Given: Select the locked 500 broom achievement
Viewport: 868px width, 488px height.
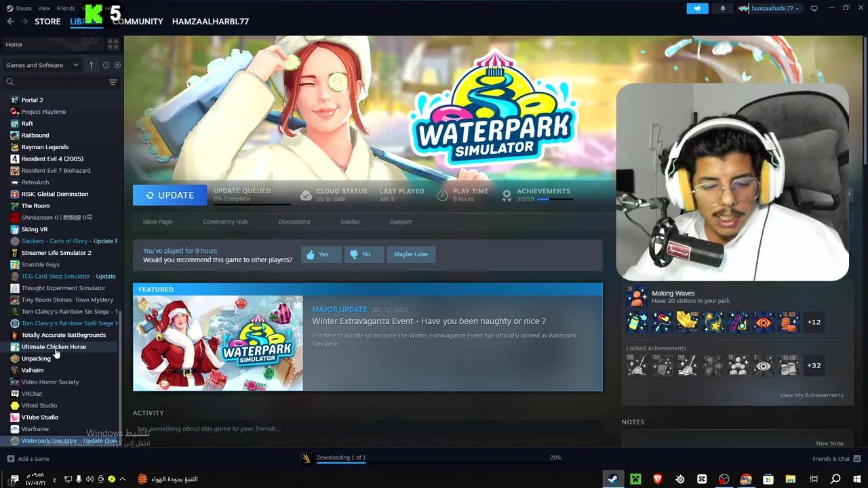Looking at the screenshot, I should (x=637, y=365).
